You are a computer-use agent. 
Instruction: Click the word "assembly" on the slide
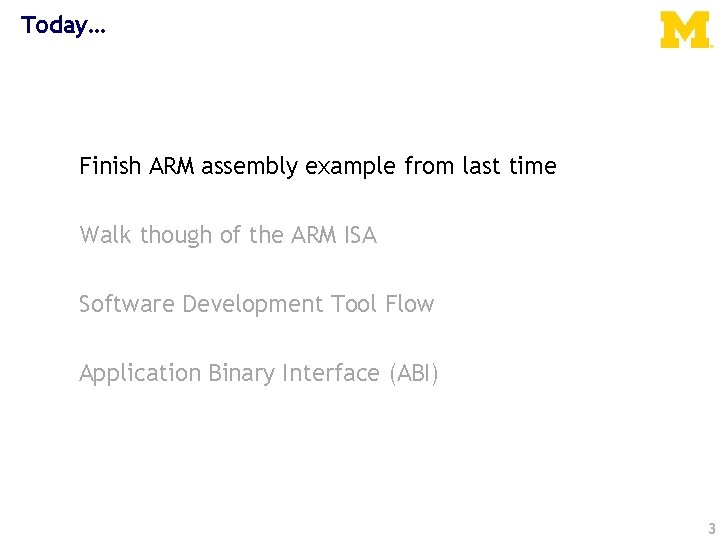click(249, 167)
